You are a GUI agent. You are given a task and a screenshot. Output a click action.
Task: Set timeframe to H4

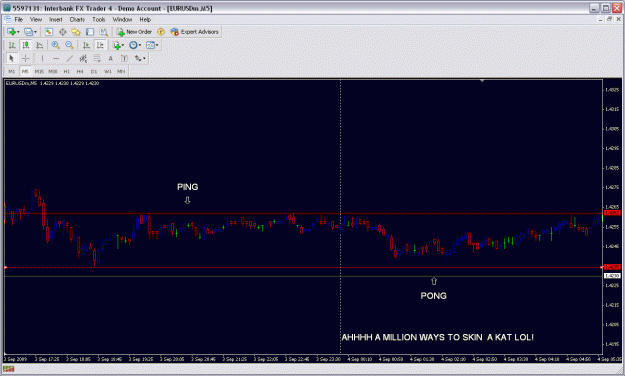[x=80, y=71]
